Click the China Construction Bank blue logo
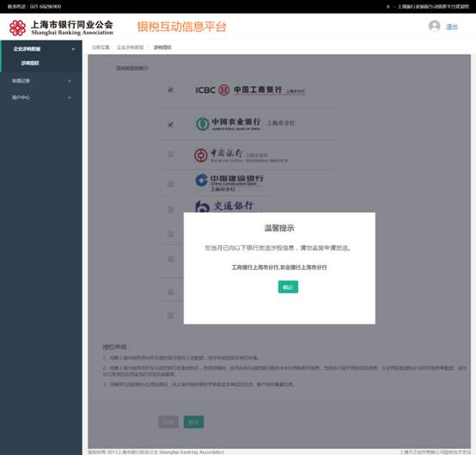Viewport: 476px width, 455px height. pos(201,180)
